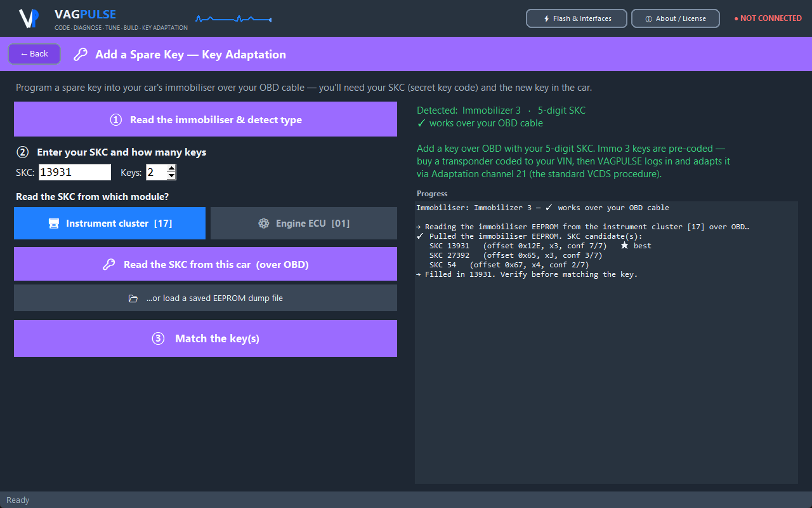Start Match the key(s) step
The image size is (812, 508).
[206, 338]
